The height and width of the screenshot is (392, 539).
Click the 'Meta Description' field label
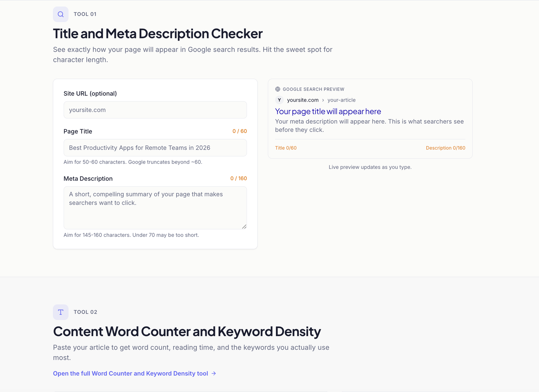pyautogui.click(x=88, y=179)
